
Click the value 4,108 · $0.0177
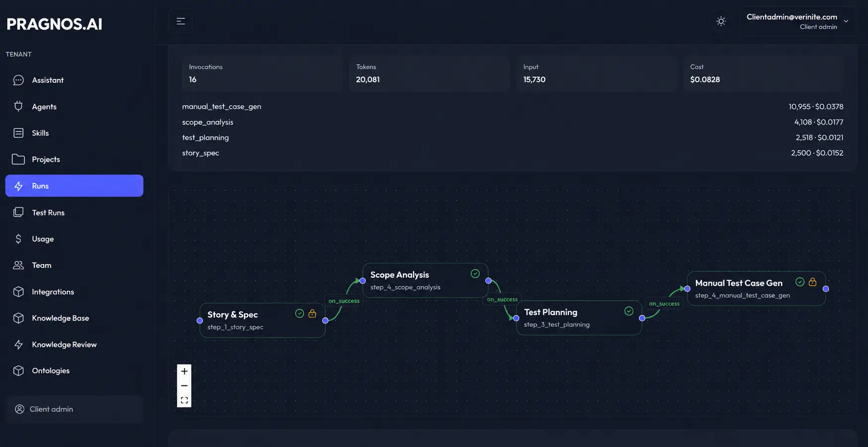pos(818,122)
